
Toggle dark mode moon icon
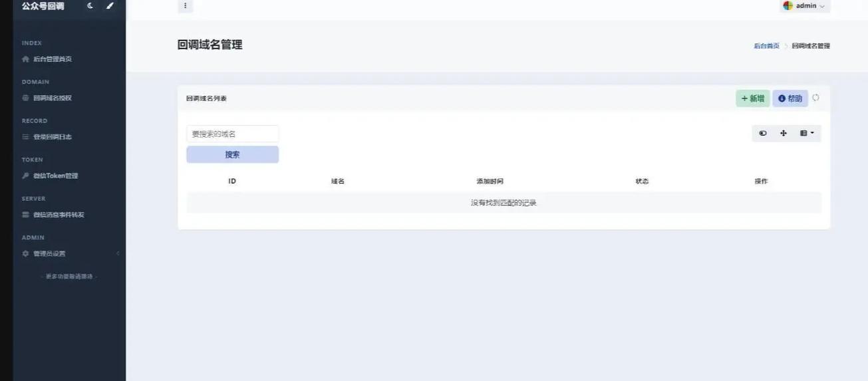point(90,6)
